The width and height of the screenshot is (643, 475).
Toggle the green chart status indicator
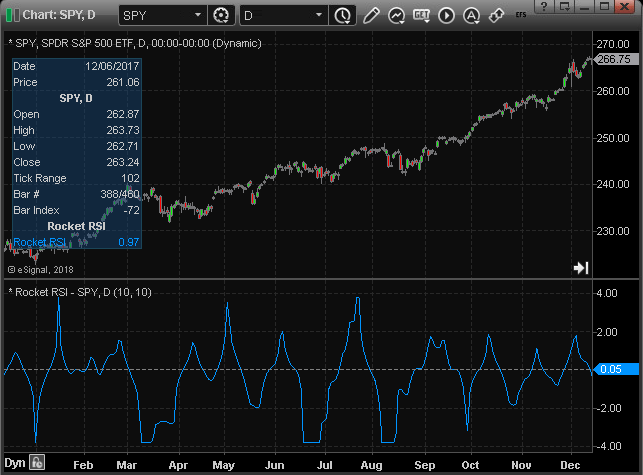click(x=13, y=15)
